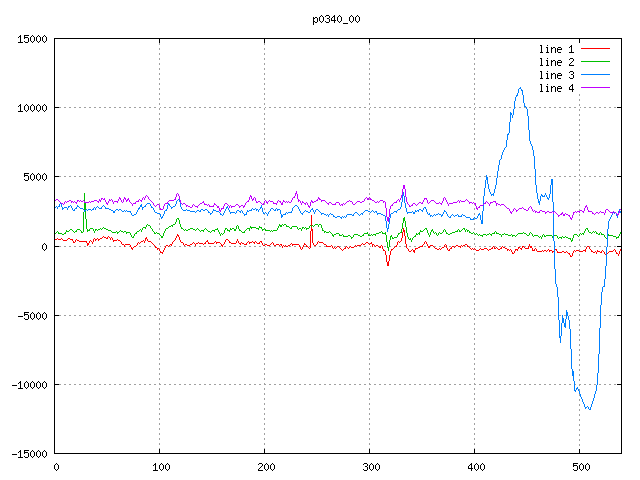Click the y-axis label 15000

click(32, 39)
